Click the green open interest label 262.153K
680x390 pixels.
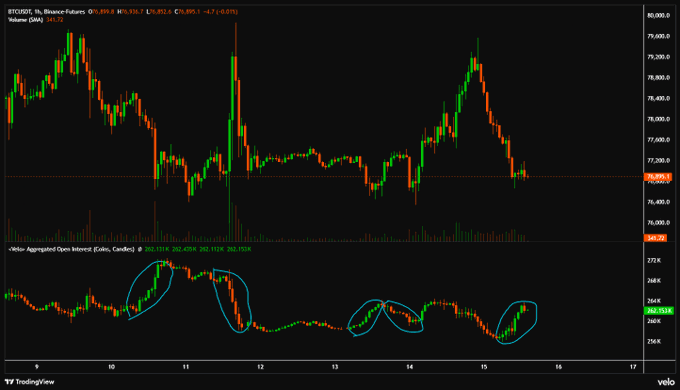pos(659,311)
